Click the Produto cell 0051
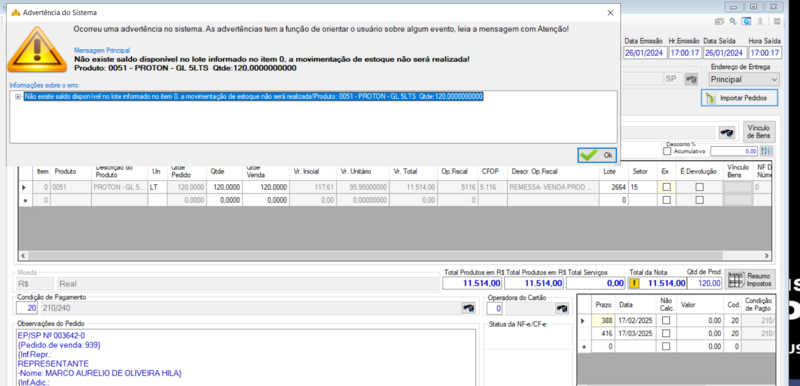 (71, 187)
